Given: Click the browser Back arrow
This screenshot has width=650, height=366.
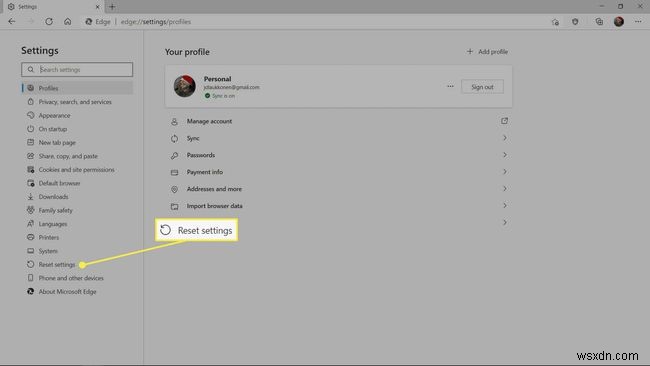Looking at the screenshot, I should tap(12, 22).
